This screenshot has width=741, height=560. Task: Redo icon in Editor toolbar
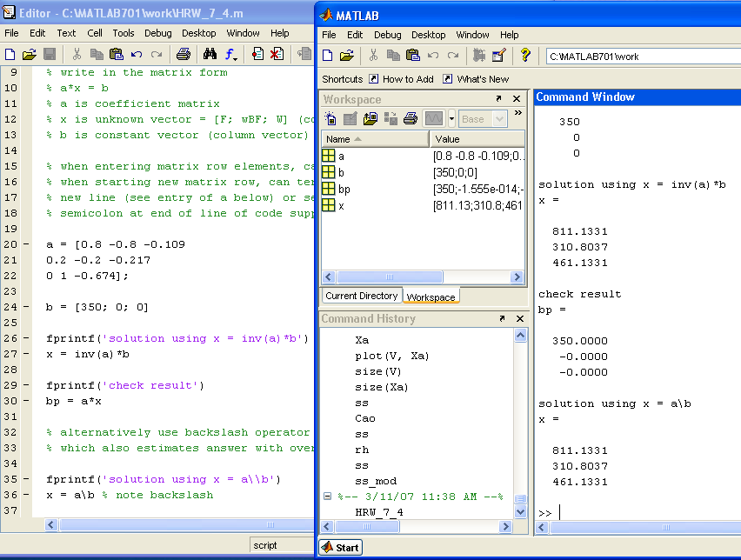click(157, 54)
